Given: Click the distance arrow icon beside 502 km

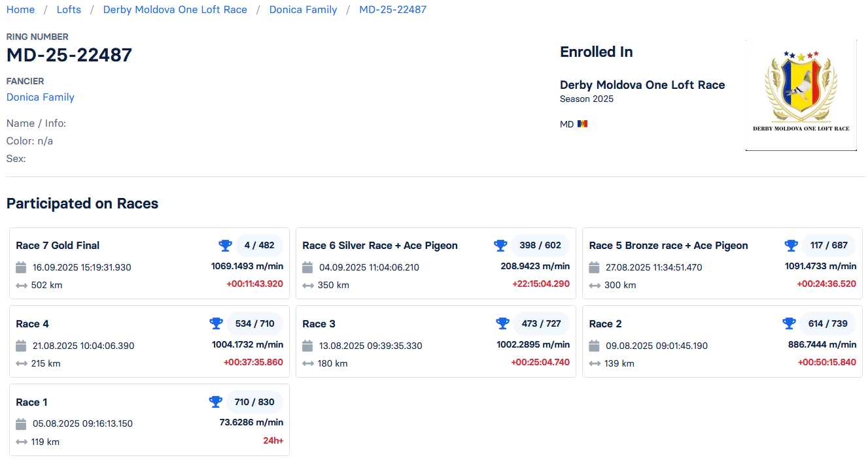Looking at the screenshot, I should tap(22, 286).
